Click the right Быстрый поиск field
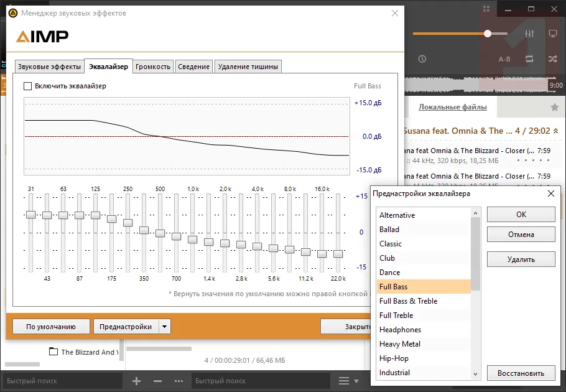This screenshot has width=566, height=392. click(x=261, y=381)
